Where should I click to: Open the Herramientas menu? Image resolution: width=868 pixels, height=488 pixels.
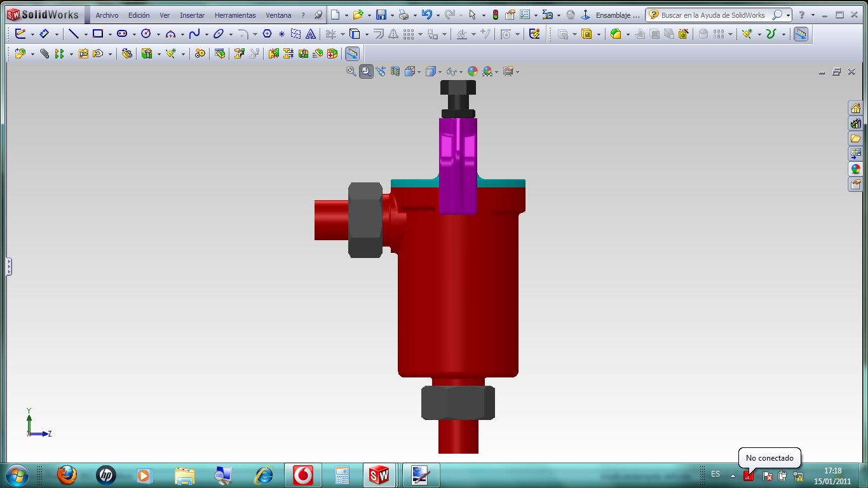235,15
